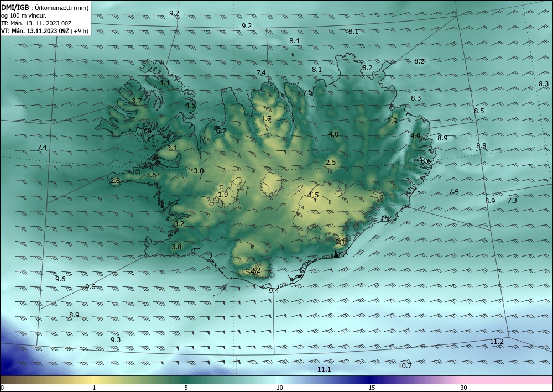This screenshot has height=392, width=553.
Task: Click the '5' tick on the color scale
Action: (186, 388)
